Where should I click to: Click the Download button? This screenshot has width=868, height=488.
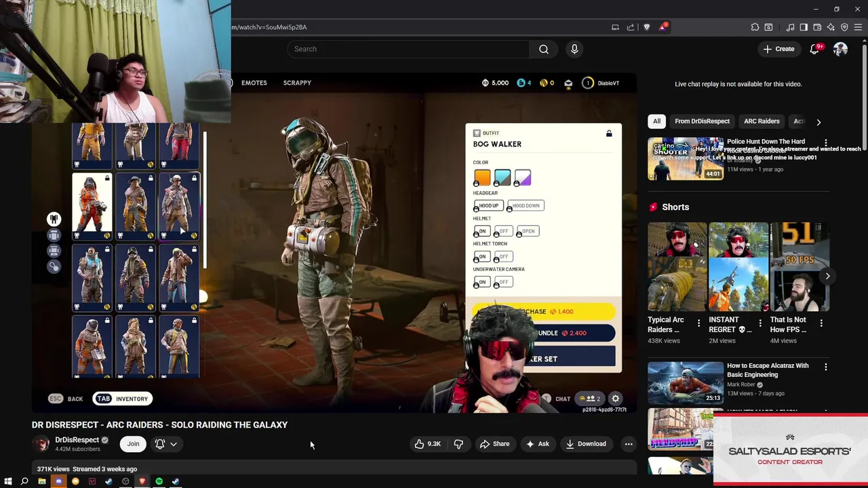click(x=586, y=444)
